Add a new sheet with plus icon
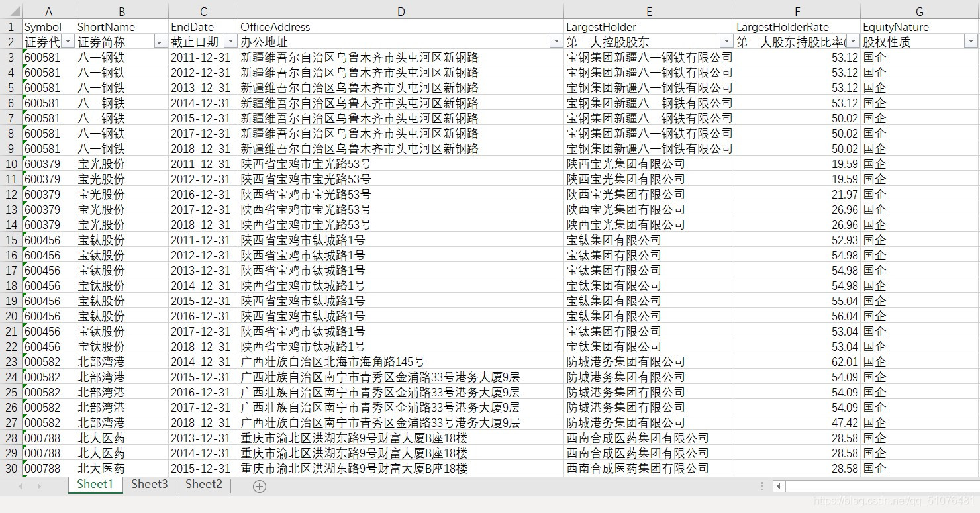Screen dimensions: 980x513 click(260, 486)
